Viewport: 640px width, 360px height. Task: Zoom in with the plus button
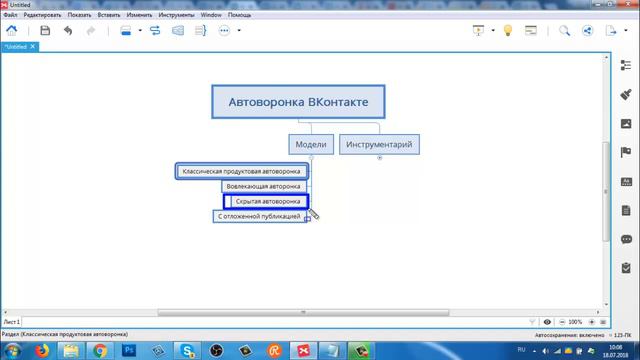tap(591, 322)
